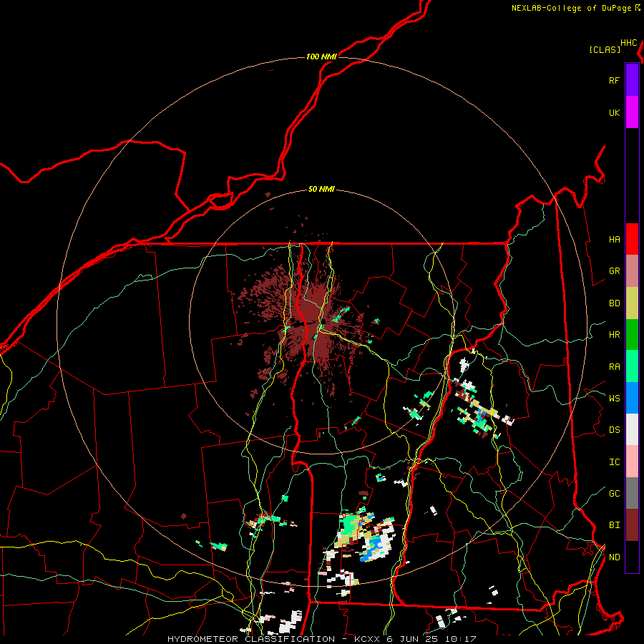The width and height of the screenshot is (644, 644).
Task: Click the GC gray legend swatch
Action: pyautogui.click(x=632, y=493)
